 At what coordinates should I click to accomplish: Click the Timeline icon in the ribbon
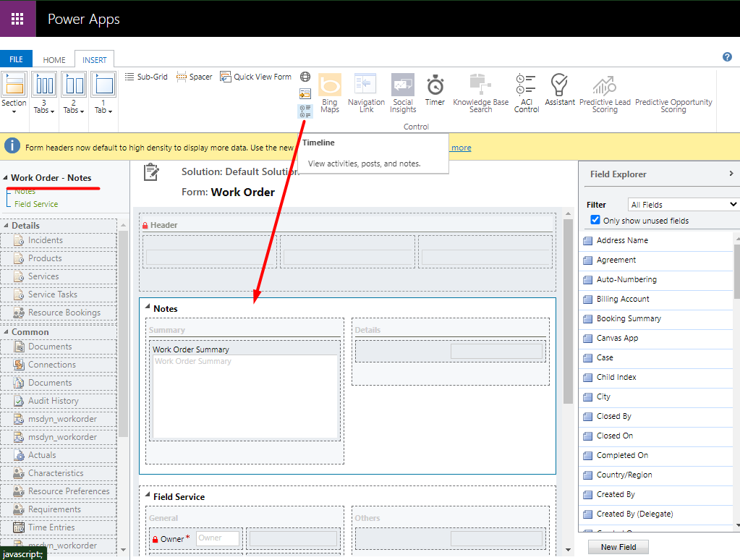pos(305,111)
